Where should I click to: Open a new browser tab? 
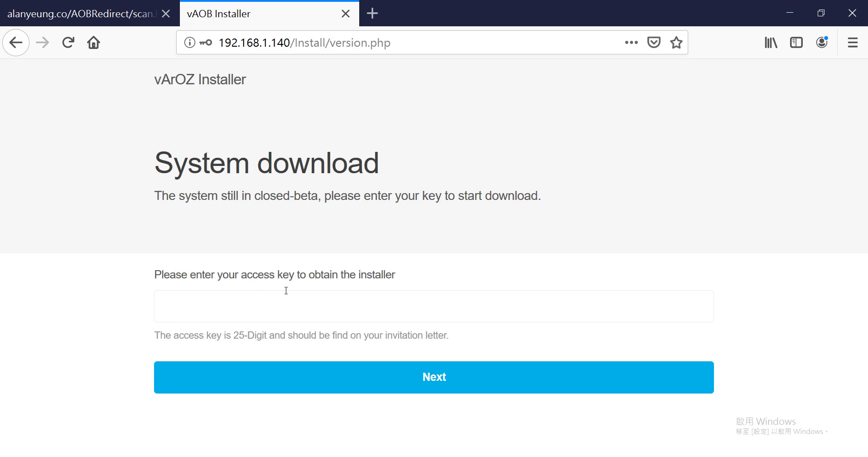372,14
